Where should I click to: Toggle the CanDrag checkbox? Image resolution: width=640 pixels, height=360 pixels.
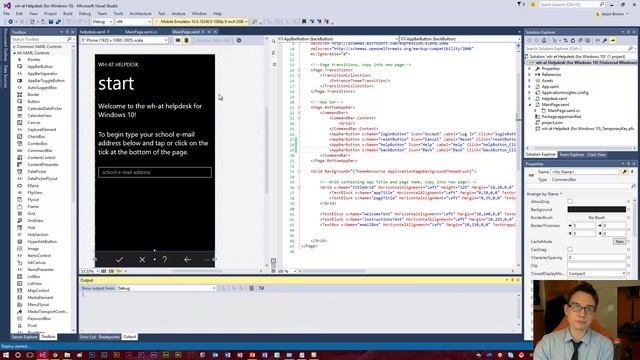570,249
